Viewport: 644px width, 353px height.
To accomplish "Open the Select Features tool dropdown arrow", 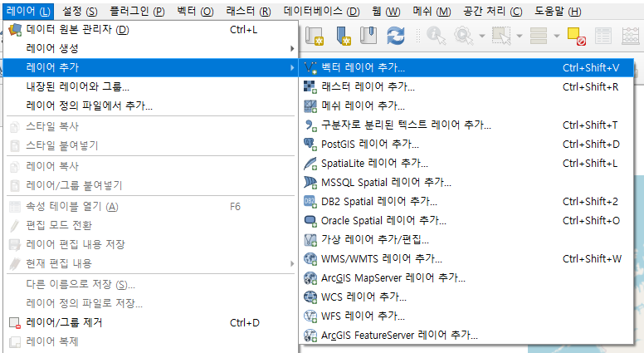I will [520, 37].
